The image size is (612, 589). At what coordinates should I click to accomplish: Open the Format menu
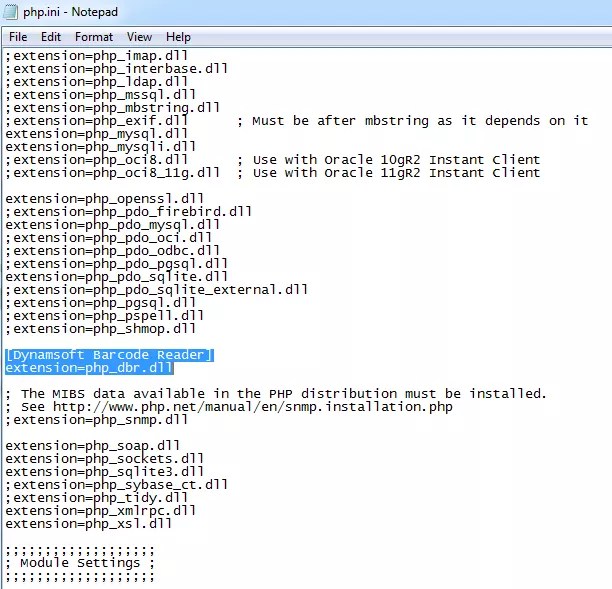tap(94, 37)
